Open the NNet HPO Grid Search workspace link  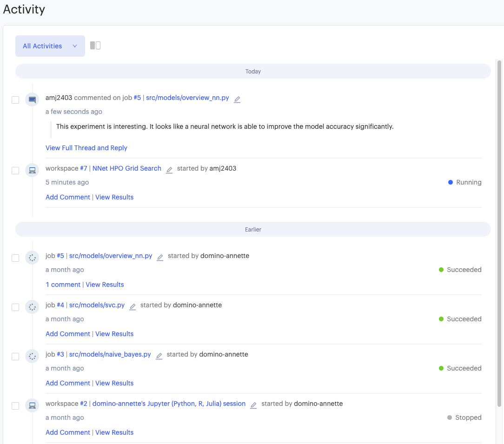tap(126, 168)
